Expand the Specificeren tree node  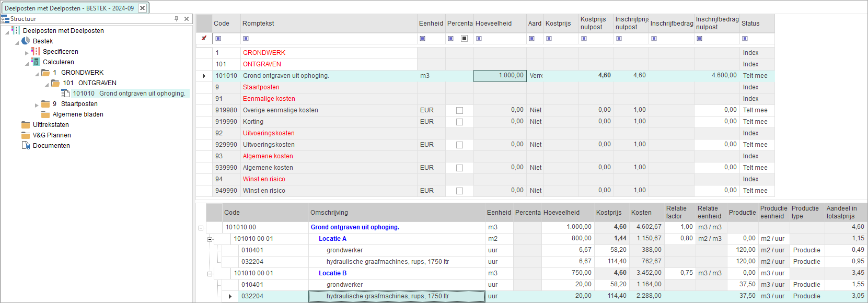coord(27,52)
